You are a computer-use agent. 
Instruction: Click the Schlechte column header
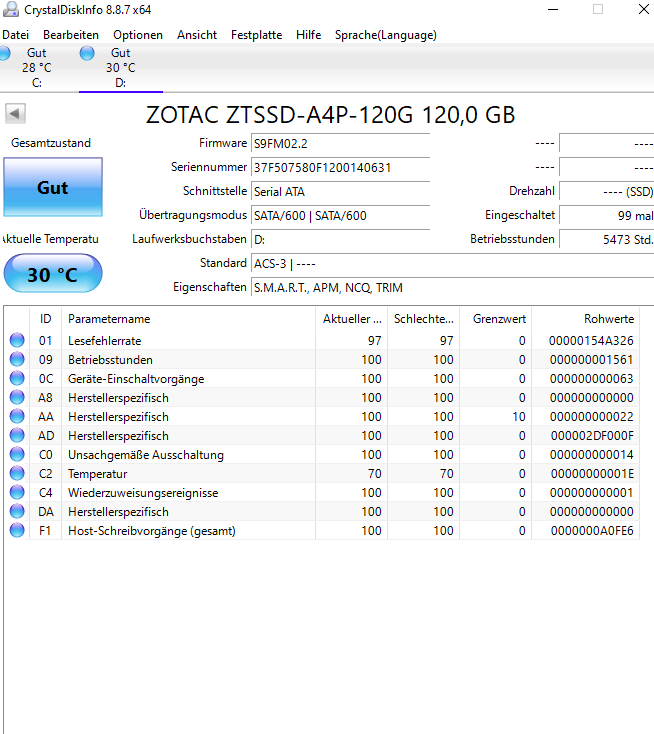[424, 319]
